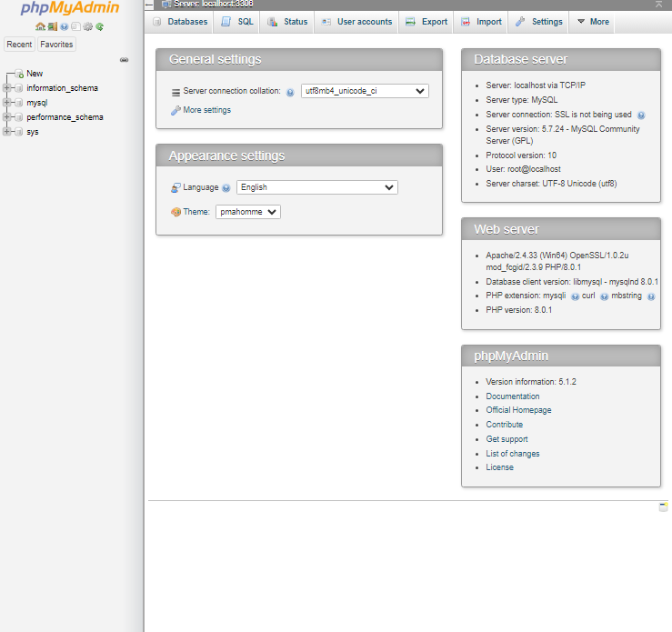Viewport: 672px width, 632px height.
Task: Open the Export tab
Action: point(426,22)
